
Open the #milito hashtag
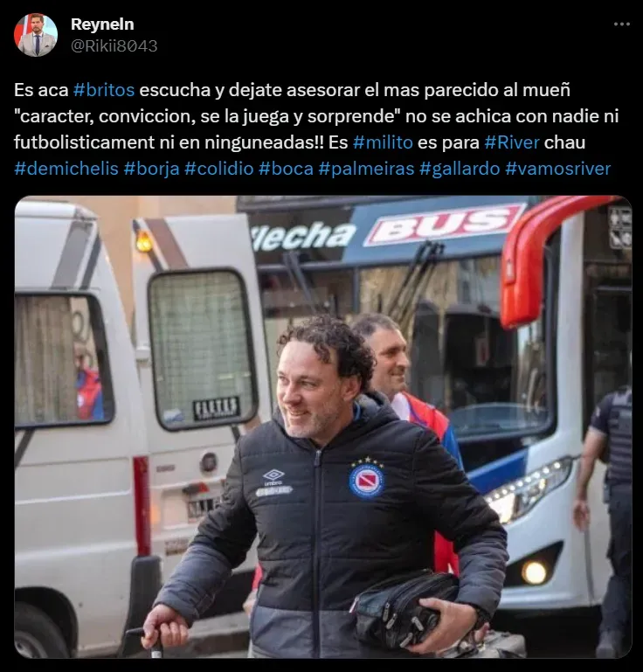click(383, 142)
